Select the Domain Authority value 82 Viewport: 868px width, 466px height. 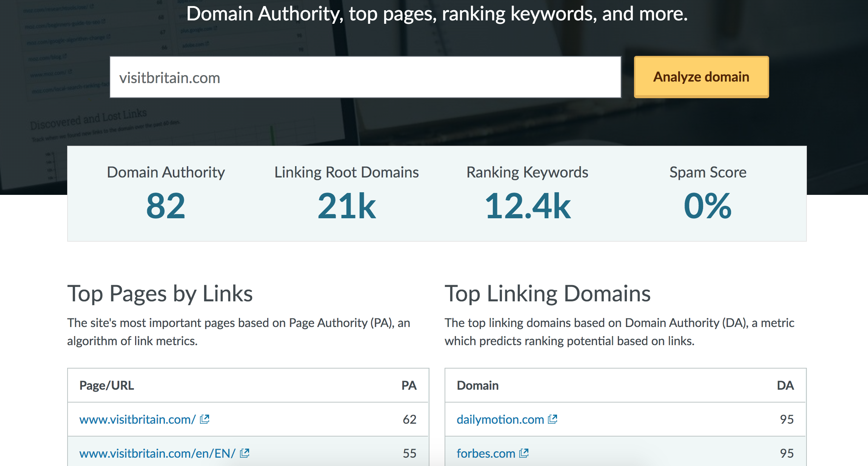166,206
